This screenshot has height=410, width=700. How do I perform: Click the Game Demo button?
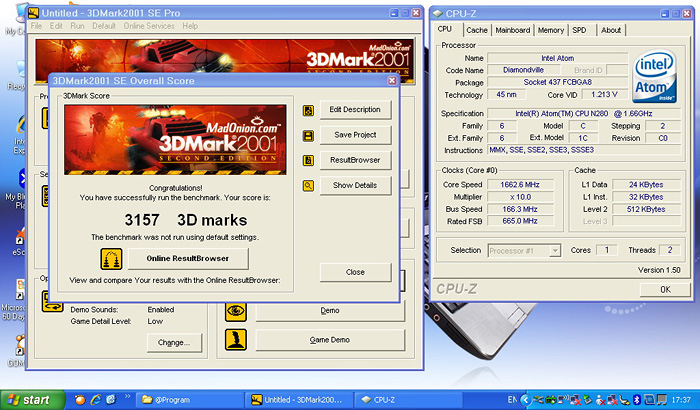pos(330,340)
